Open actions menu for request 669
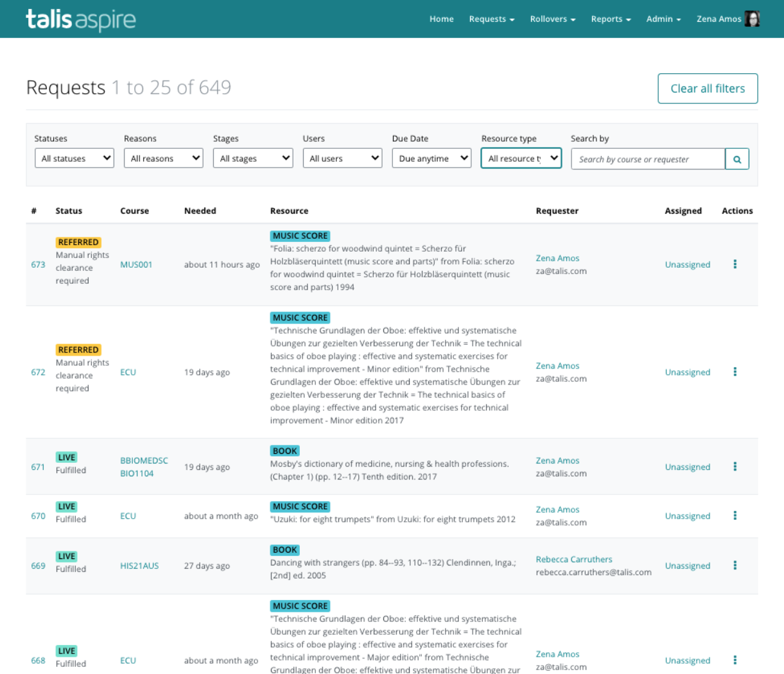 pos(735,566)
